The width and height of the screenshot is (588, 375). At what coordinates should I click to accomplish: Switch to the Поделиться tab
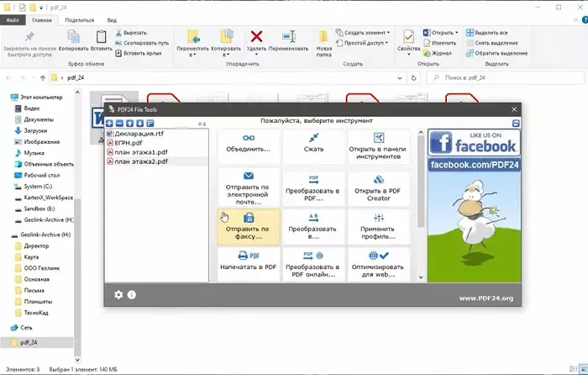(80, 20)
